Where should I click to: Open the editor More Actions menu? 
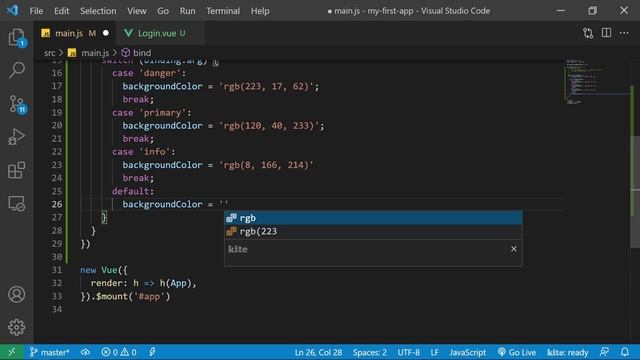(624, 33)
